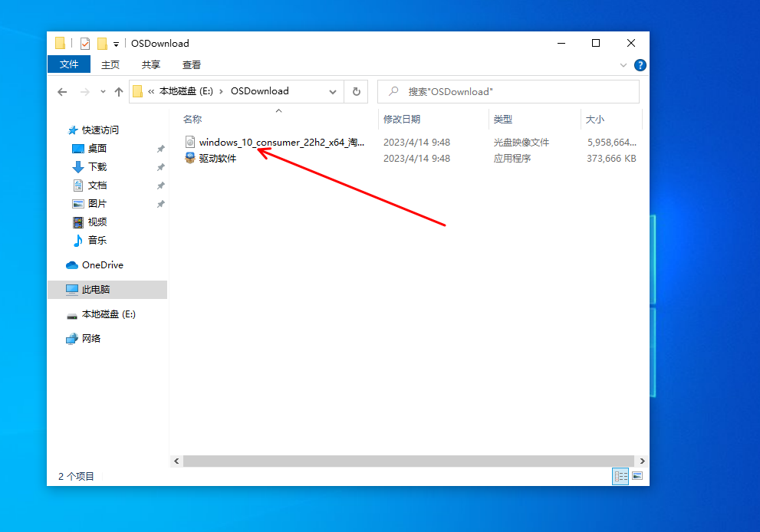Switch to the 共享 tab
The height and width of the screenshot is (532, 760).
tap(151, 64)
